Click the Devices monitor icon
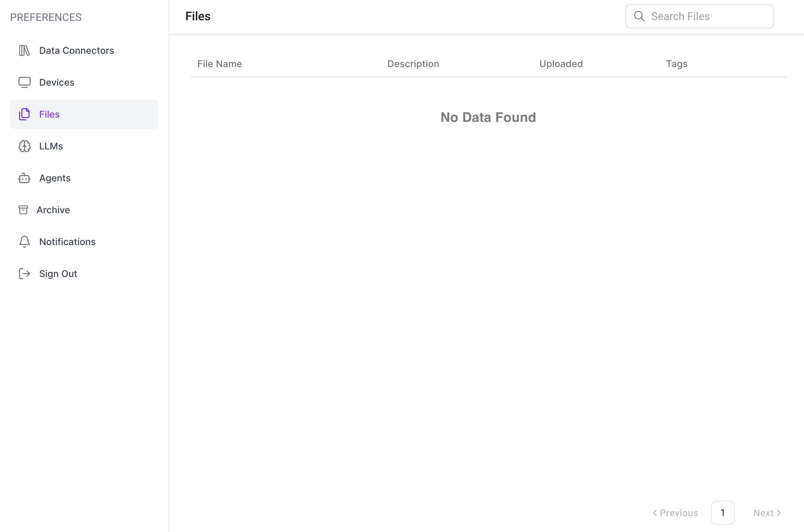 click(x=24, y=82)
